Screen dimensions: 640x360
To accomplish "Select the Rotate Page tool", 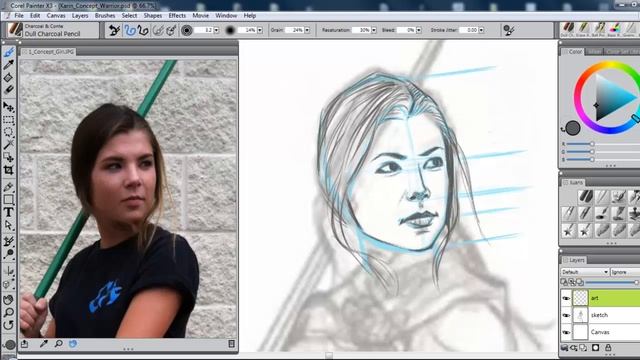I will [9, 325].
